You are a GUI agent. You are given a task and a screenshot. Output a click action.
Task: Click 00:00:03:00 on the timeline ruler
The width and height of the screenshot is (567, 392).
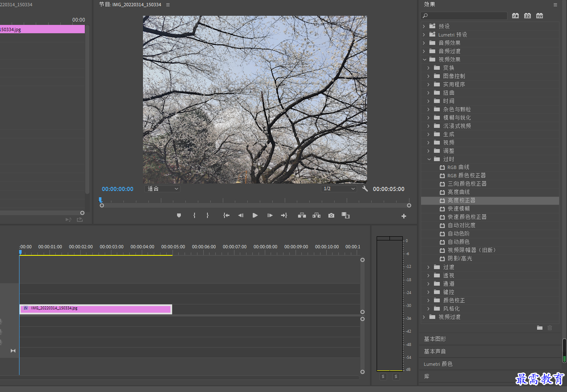coord(111,247)
